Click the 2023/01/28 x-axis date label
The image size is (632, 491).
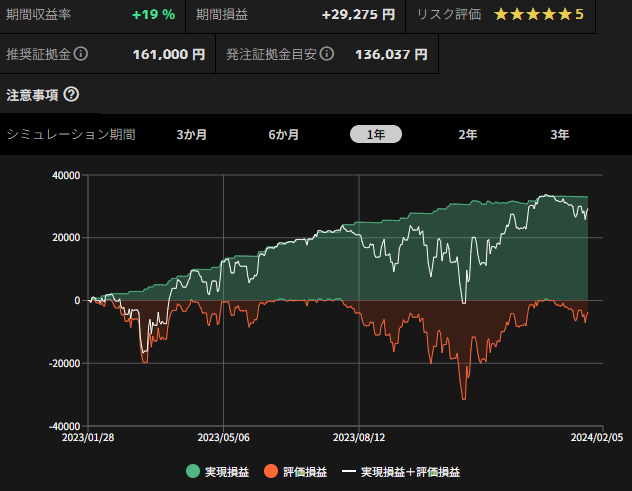click(88, 437)
